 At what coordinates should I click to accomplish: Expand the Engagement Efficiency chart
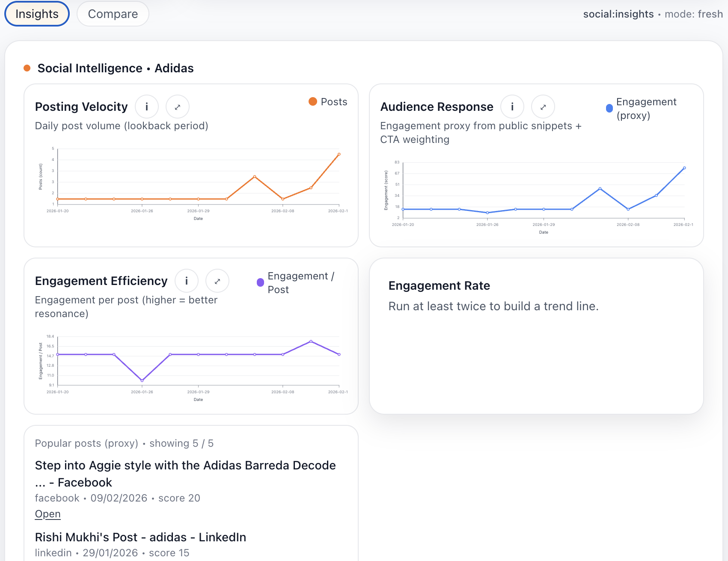(x=217, y=281)
